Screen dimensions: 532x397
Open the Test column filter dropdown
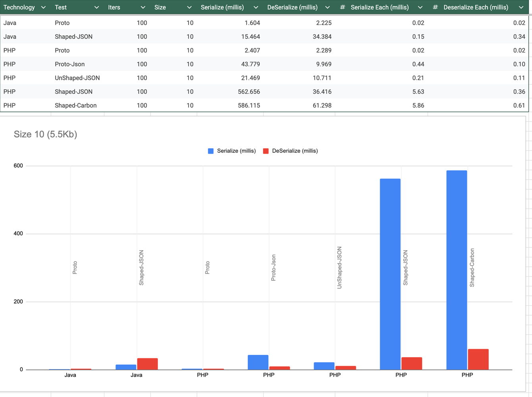click(x=97, y=7)
